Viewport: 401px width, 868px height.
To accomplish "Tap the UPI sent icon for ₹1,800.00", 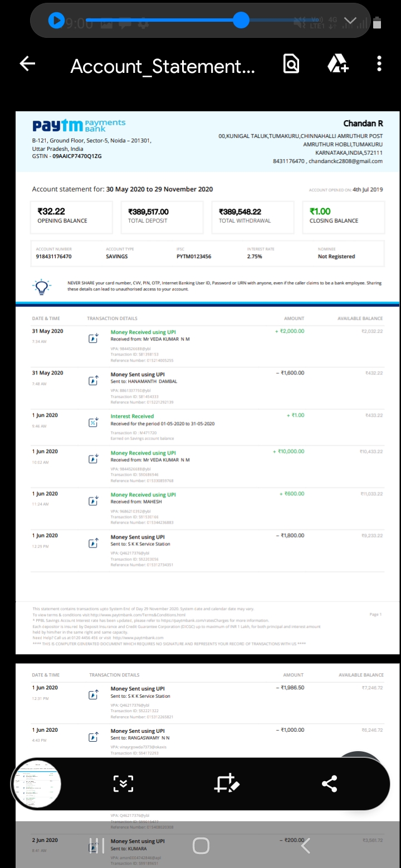I will (94, 543).
